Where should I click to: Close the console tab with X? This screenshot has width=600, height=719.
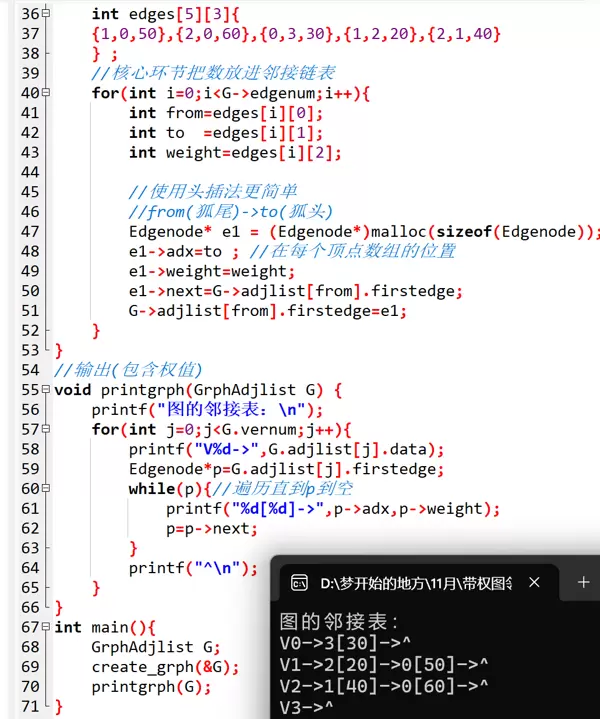click(535, 582)
